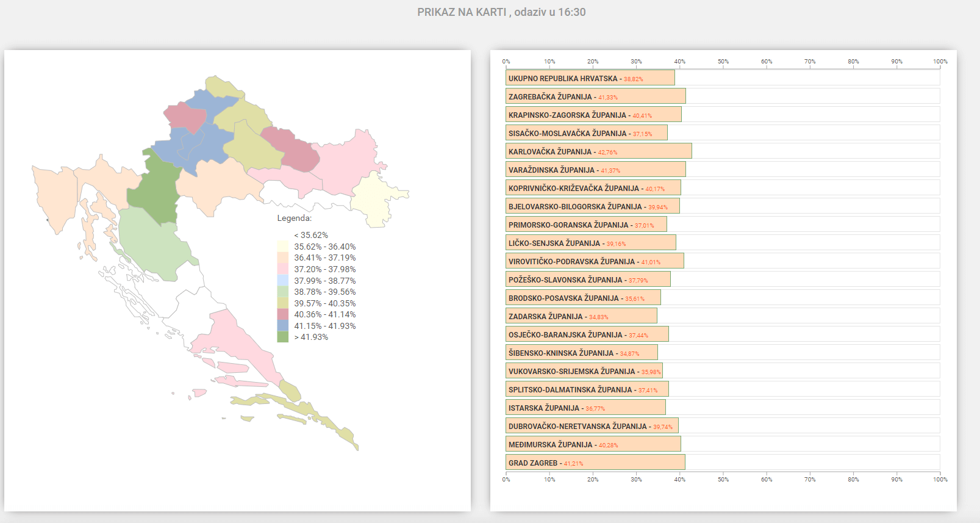Click the ISTARSKA ŽUPANIJA bar
Screen dimensions: 980x523
(x=585, y=408)
